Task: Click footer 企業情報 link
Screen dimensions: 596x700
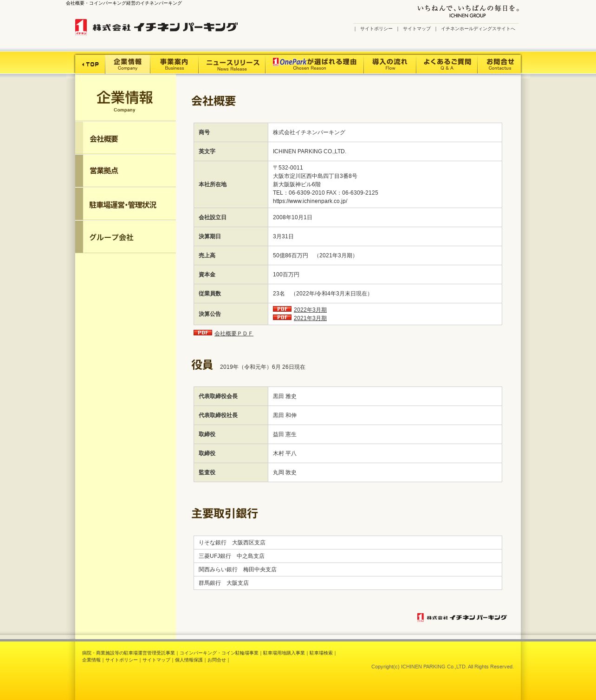Action: (x=91, y=660)
